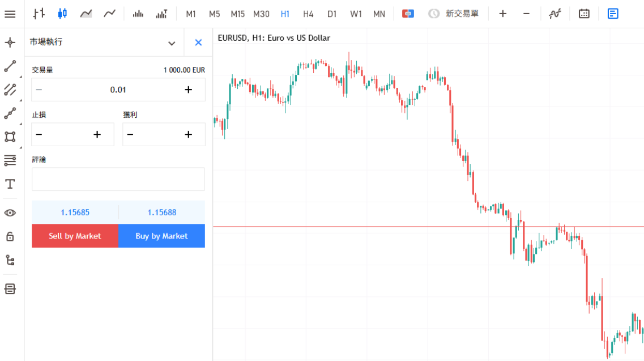Switch timeframe to D1
The height and width of the screenshot is (361, 644).
(332, 14)
